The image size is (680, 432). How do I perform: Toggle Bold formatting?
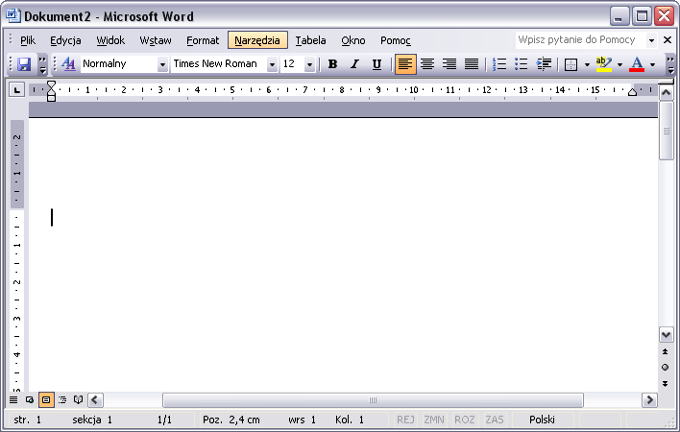pos(333,64)
